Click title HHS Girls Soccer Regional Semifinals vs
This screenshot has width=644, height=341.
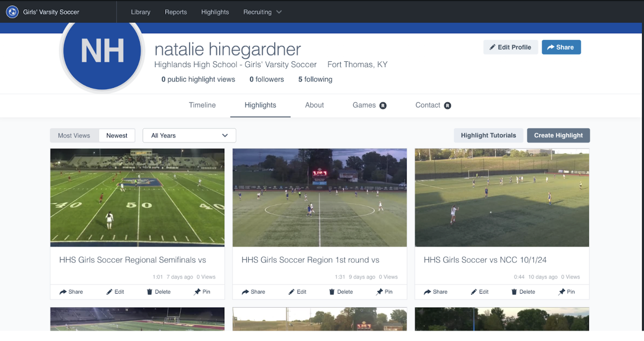pos(132,260)
